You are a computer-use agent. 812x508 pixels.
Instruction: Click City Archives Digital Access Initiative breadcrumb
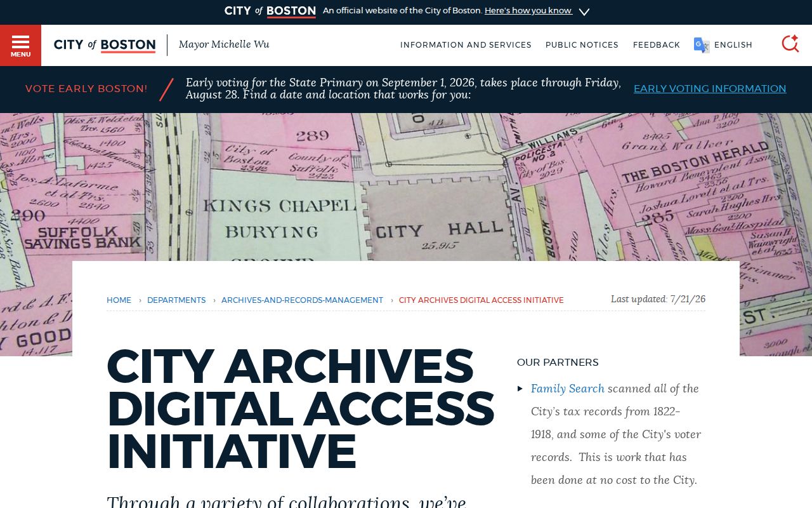(481, 300)
